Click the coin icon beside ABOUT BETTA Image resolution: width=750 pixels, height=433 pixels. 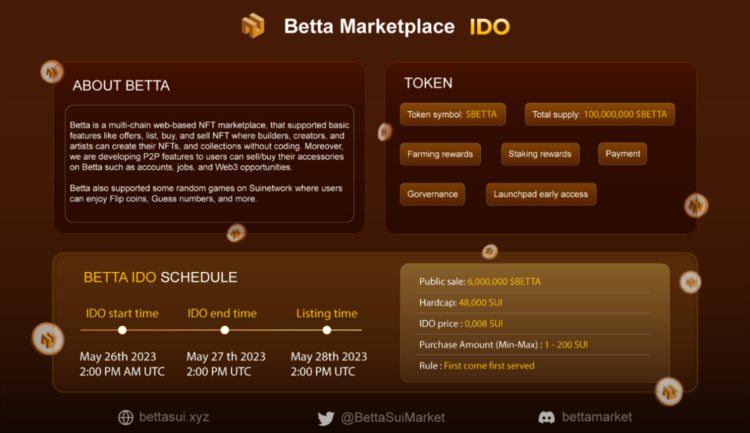coord(52,72)
